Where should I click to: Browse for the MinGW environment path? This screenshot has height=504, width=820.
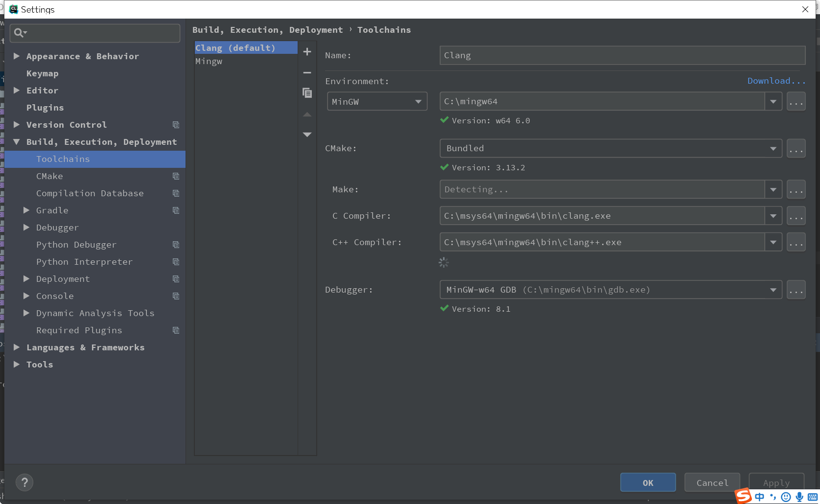point(796,101)
